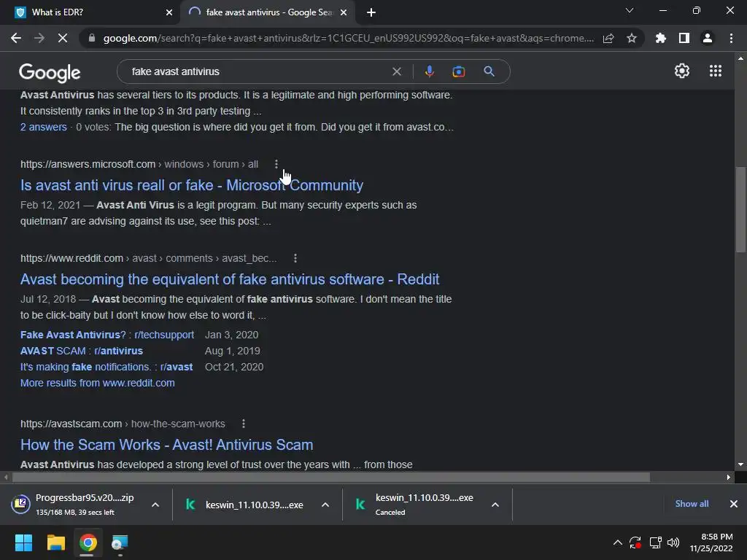Screen dimensions: 747x560
Task: Open the Chrome extensions puzzle icon
Action: coord(661,38)
